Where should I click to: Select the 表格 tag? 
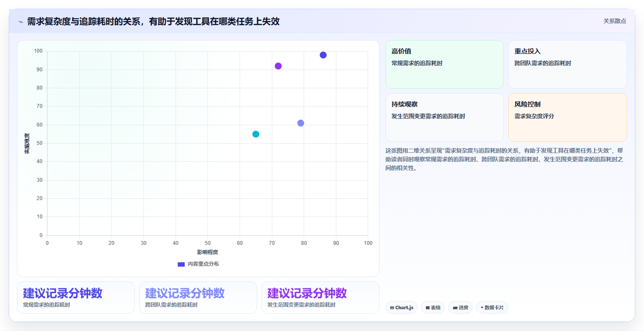point(433,308)
